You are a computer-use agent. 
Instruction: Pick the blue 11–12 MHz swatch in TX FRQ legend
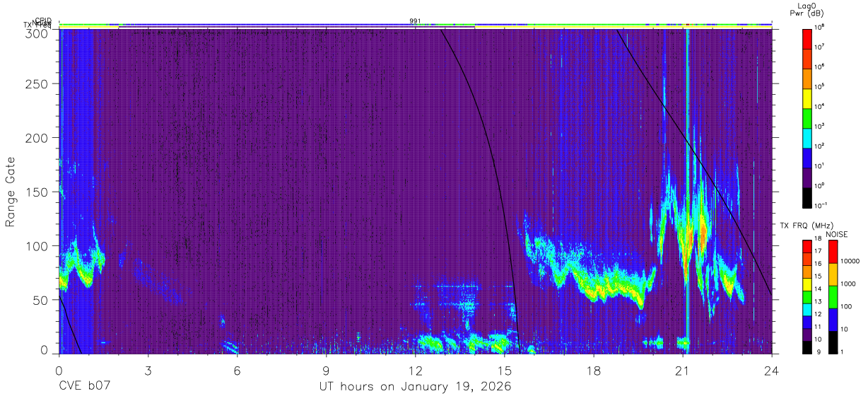click(807, 322)
